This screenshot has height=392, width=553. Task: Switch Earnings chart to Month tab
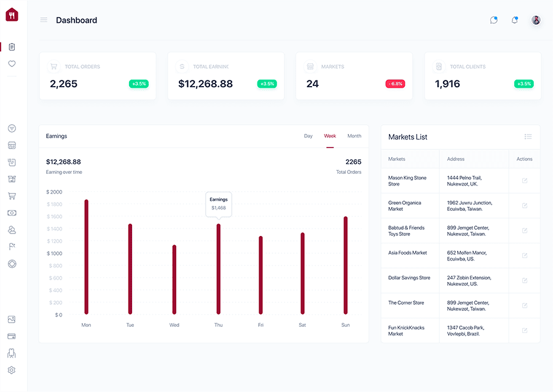coord(354,136)
